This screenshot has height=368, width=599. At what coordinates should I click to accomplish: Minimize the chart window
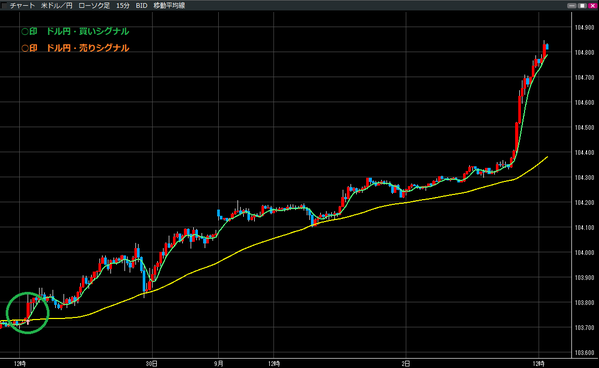point(571,5)
